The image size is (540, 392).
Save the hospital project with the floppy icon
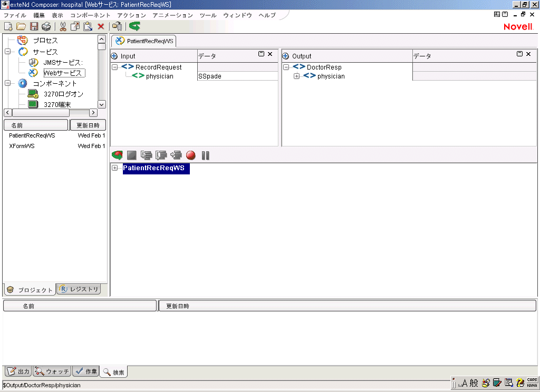click(x=34, y=26)
